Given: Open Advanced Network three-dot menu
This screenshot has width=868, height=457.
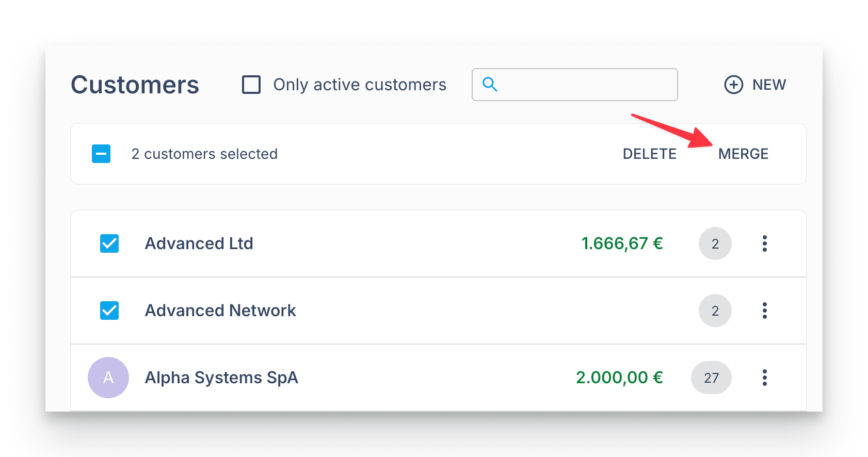Looking at the screenshot, I should click(764, 311).
